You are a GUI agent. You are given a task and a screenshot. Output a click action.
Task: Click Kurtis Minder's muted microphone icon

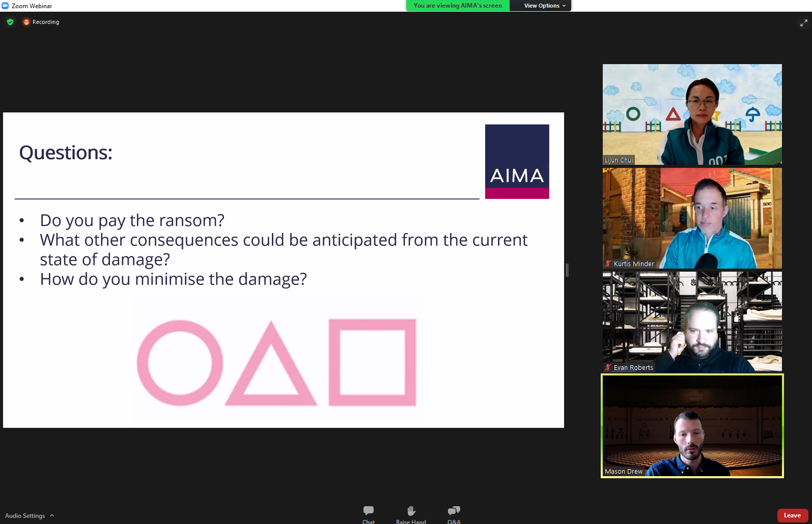coord(608,264)
